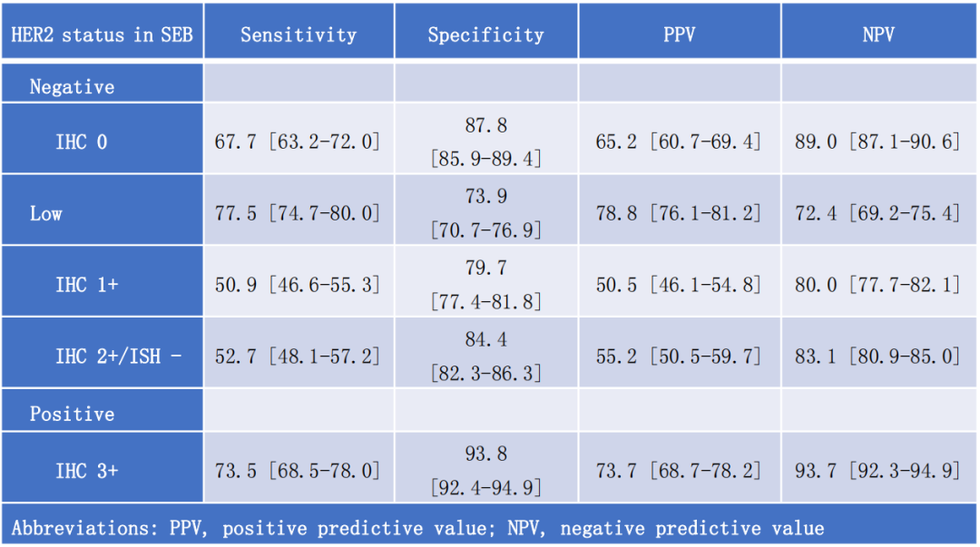This screenshot has height=547, width=980.
Task: Click the Sensitivity column header
Action: click(299, 35)
